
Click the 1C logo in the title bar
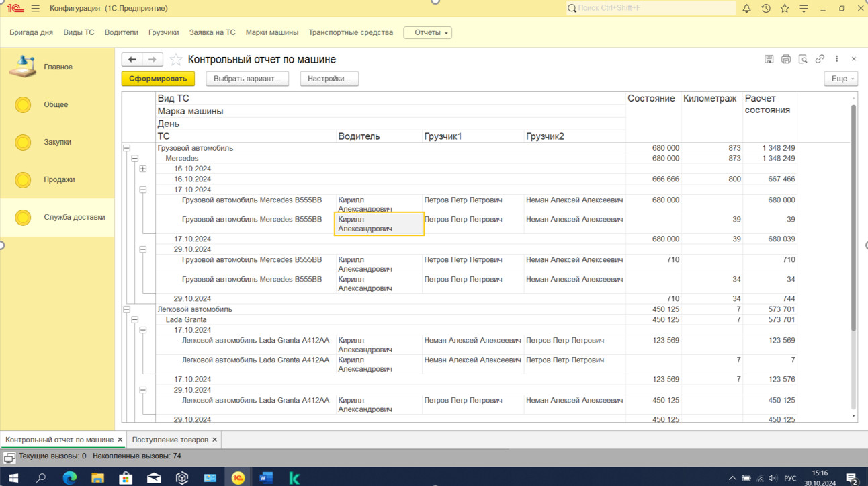[15, 9]
